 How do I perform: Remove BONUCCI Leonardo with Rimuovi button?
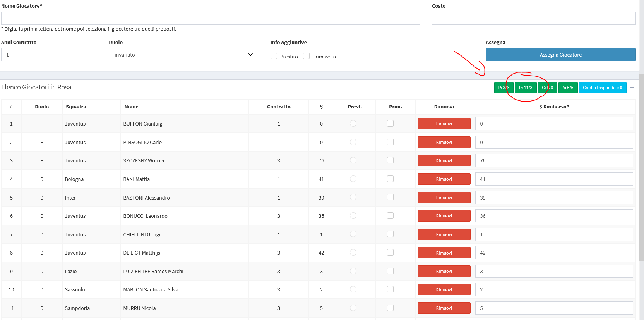pos(444,216)
